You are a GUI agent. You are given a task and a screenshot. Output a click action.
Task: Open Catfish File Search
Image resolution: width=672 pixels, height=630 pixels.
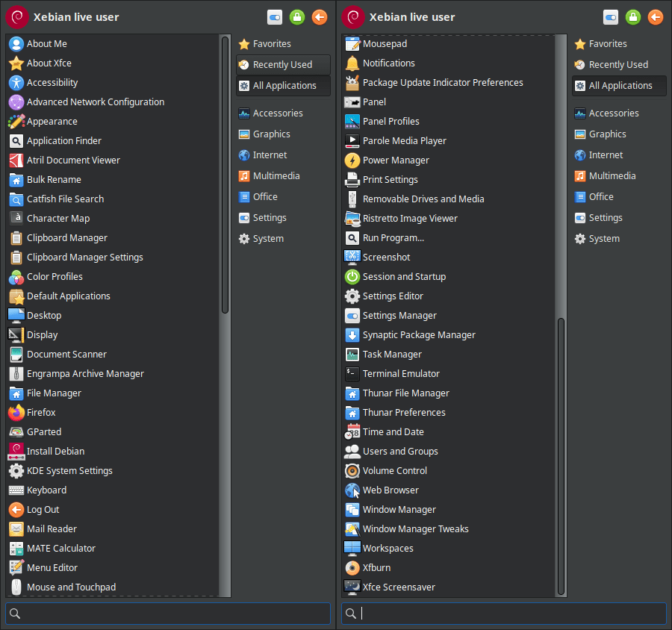click(x=65, y=199)
